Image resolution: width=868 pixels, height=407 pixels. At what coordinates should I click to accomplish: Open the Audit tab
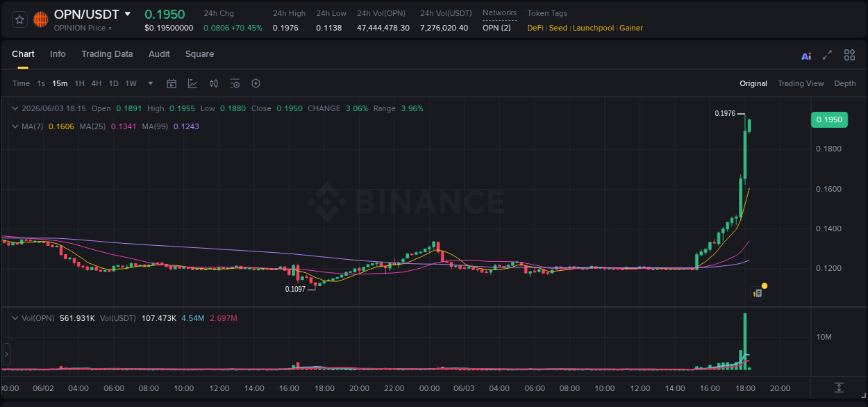159,54
